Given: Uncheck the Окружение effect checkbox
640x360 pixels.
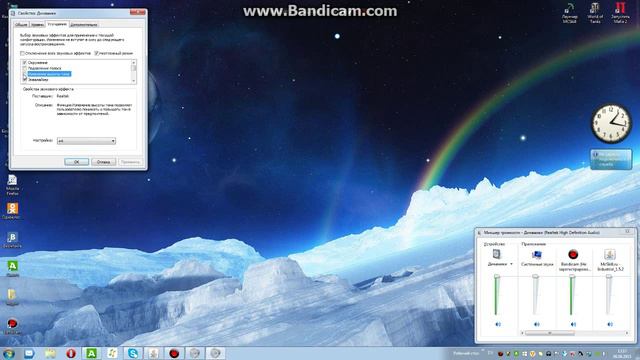Looking at the screenshot, I should pos(24,62).
